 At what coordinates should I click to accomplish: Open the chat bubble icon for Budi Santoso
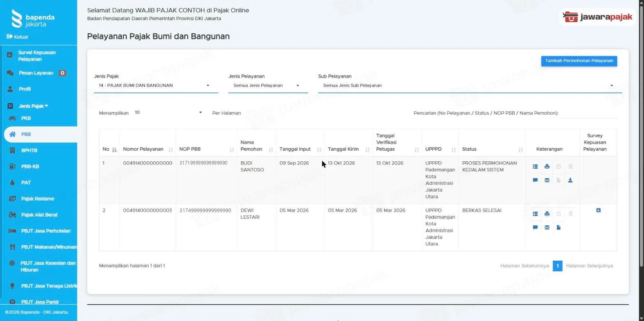pyautogui.click(x=535, y=180)
